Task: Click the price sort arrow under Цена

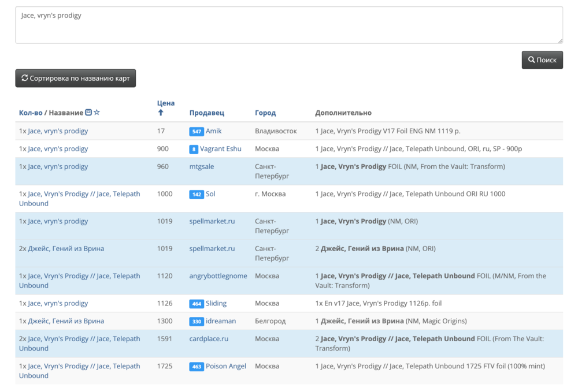Action: (161, 113)
